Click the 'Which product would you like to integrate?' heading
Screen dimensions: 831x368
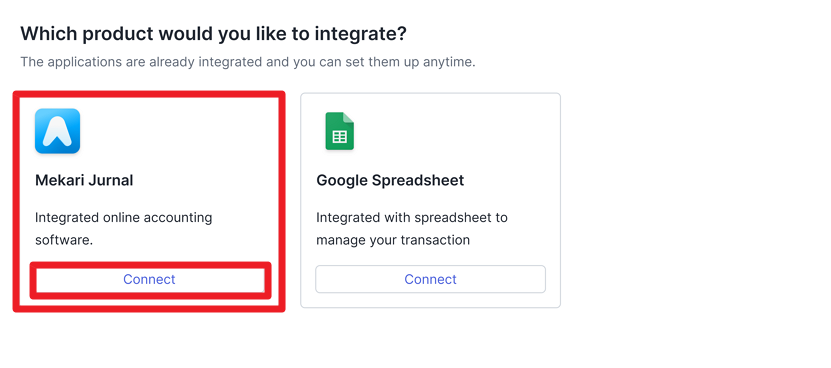point(213,34)
